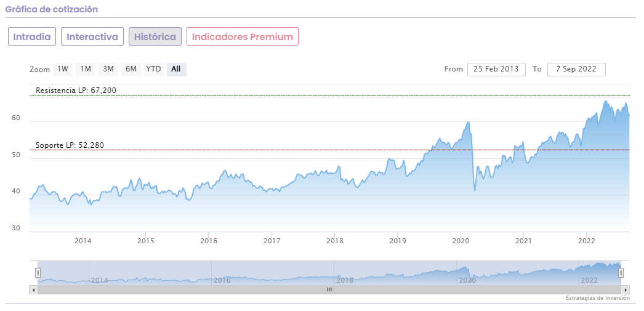Choose the 6M zoom option

pyautogui.click(x=131, y=69)
